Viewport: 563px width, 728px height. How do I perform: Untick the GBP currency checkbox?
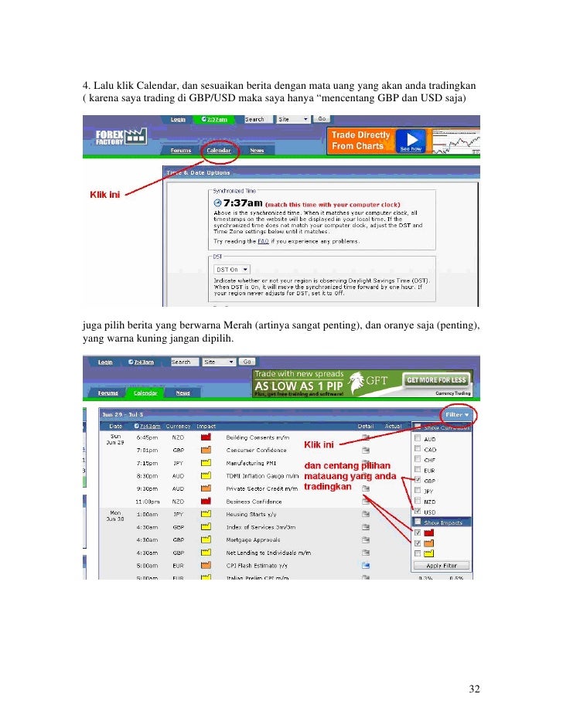[x=418, y=480]
